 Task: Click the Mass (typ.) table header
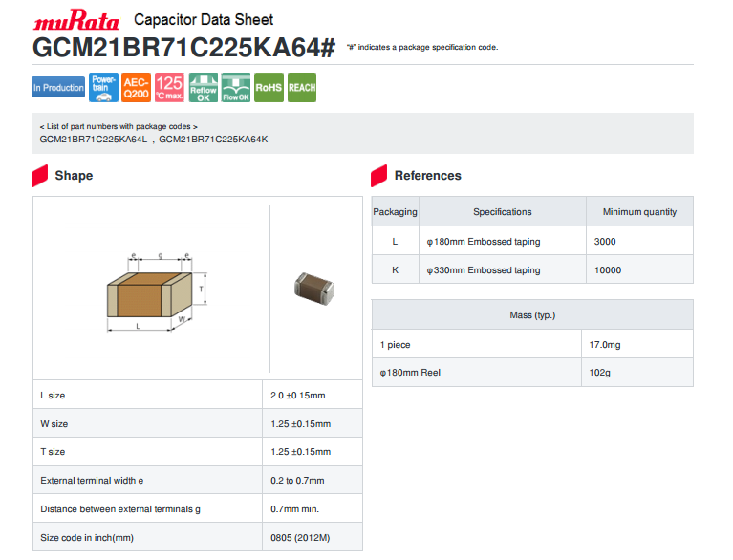click(532, 315)
